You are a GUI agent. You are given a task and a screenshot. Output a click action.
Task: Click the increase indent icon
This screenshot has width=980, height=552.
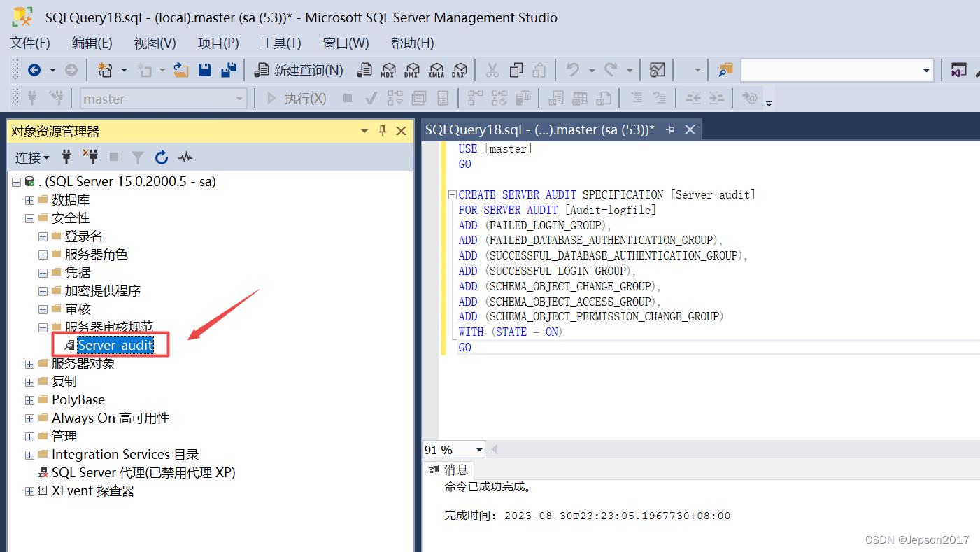716,99
